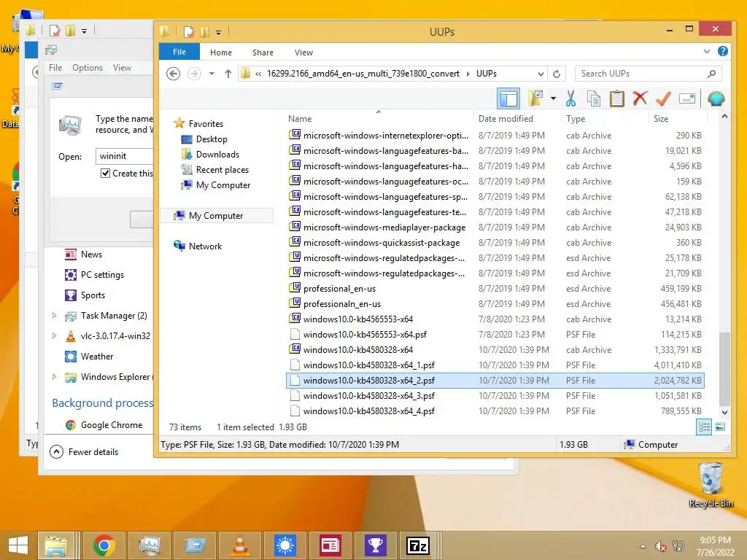Select Favorites in navigation pane
747x560 pixels.
(x=205, y=124)
